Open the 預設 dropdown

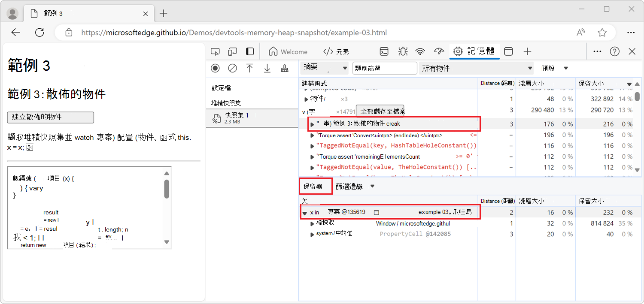tap(555, 68)
